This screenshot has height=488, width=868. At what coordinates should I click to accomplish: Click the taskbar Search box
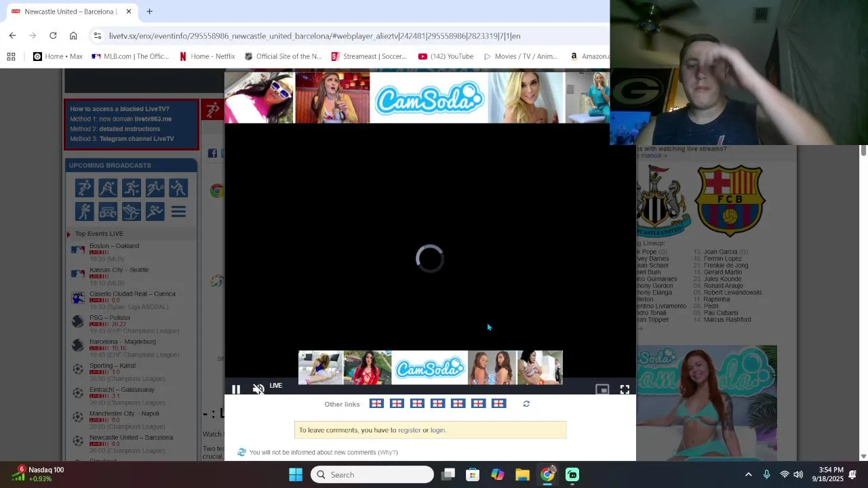point(372,474)
